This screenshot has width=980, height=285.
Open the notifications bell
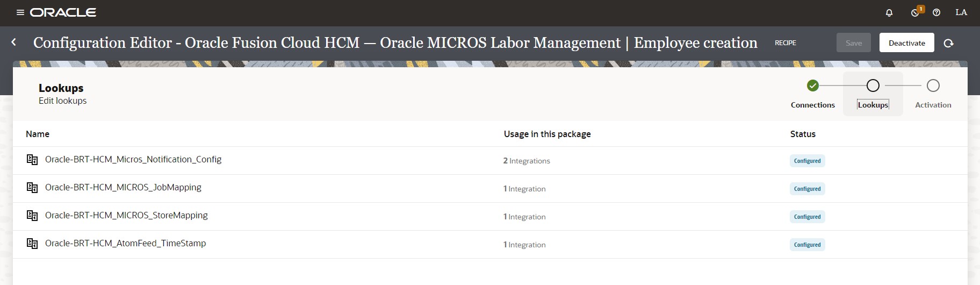click(x=889, y=12)
